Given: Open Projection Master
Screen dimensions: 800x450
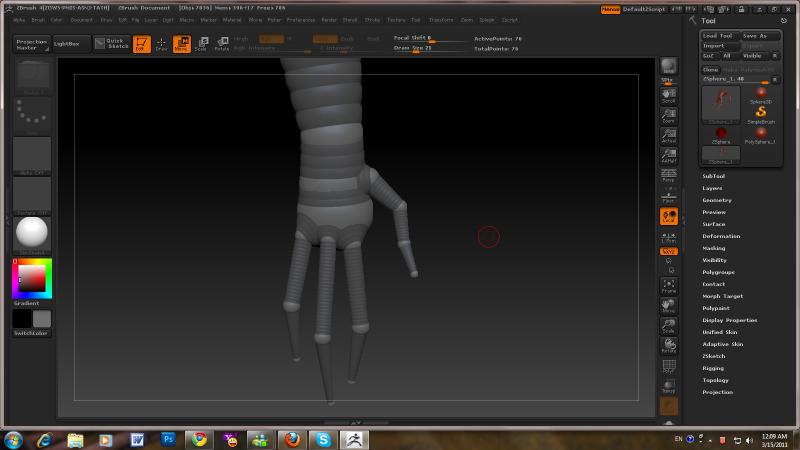Looking at the screenshot, I should [x=32, y=44].
